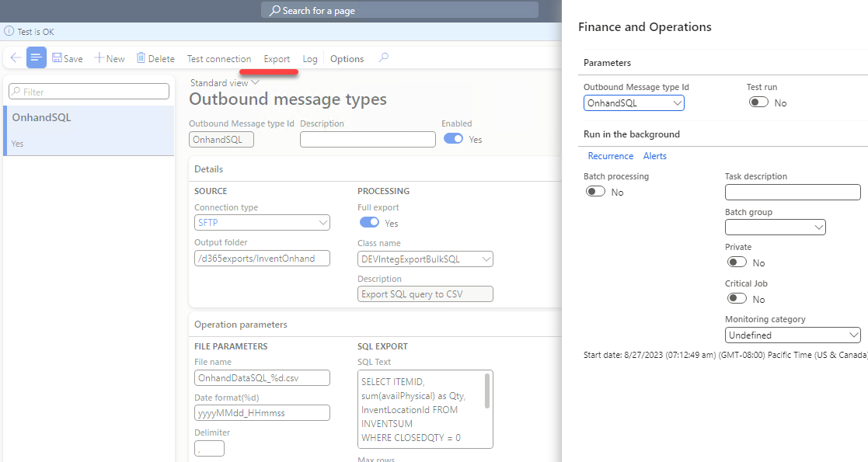The image size is (868, 462).
Task: Click the Test is OK message
Action: pyautogui.click(x=36, y=32)
